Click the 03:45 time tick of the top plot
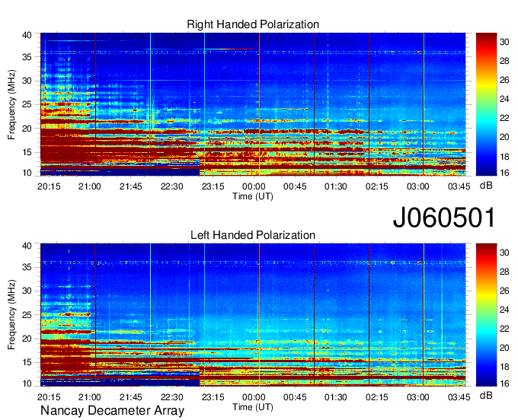The image size is (518, 420). (x=459, y=186)
